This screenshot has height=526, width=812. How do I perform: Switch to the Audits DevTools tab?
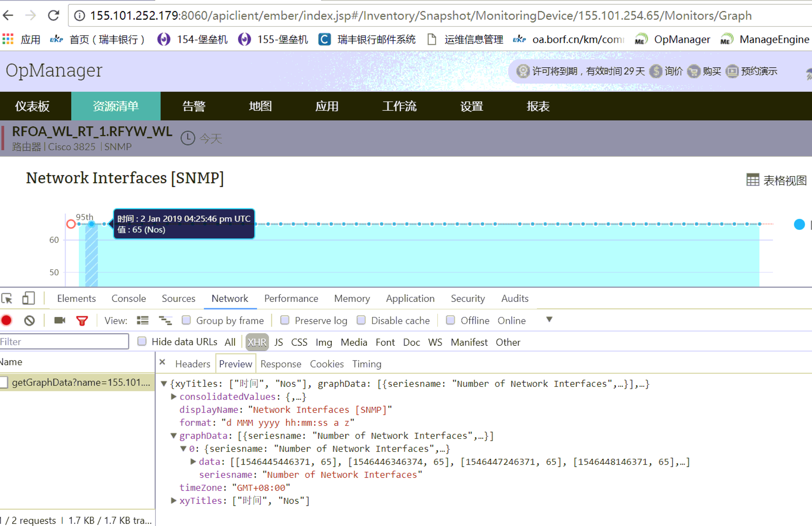(x=515, y=299)
